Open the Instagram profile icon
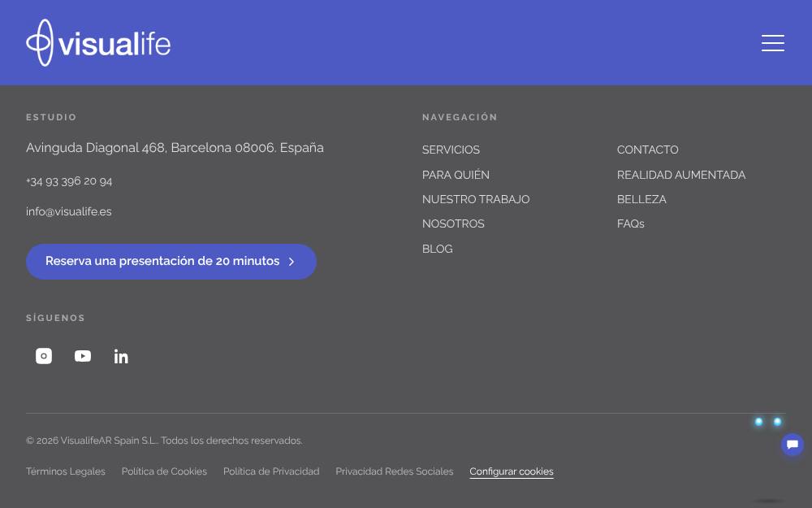 pyautogui.click(x=44, y=356)
